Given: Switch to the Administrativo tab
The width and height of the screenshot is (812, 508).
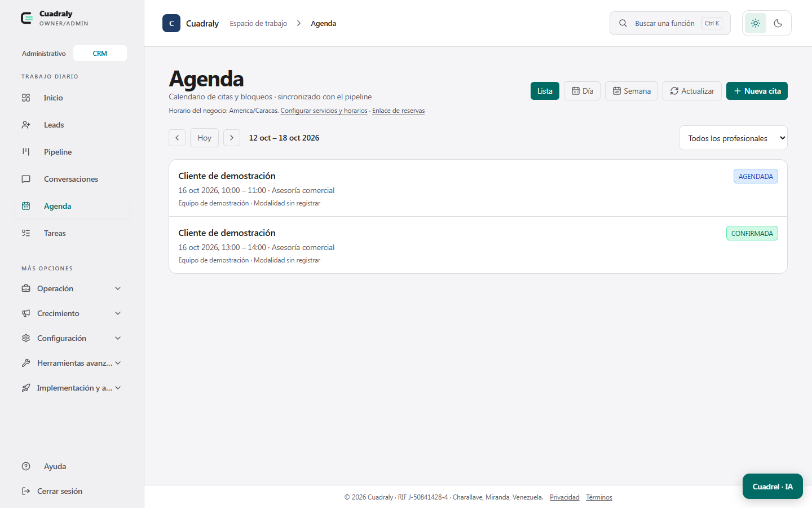Looking at the screenshot, I should coord(44,53).
